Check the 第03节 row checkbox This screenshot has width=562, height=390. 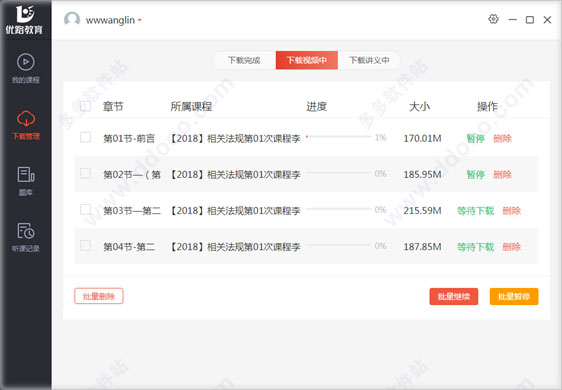click(x=85, y=209)
